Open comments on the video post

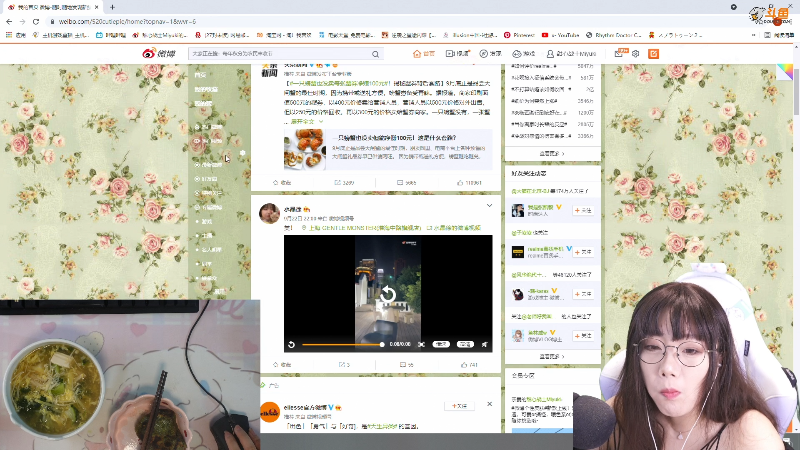[x=407, y=365]
